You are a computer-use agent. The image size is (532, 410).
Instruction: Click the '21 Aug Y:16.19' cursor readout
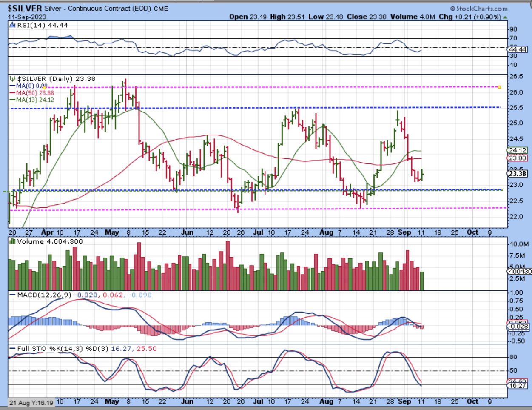point(31,403)
